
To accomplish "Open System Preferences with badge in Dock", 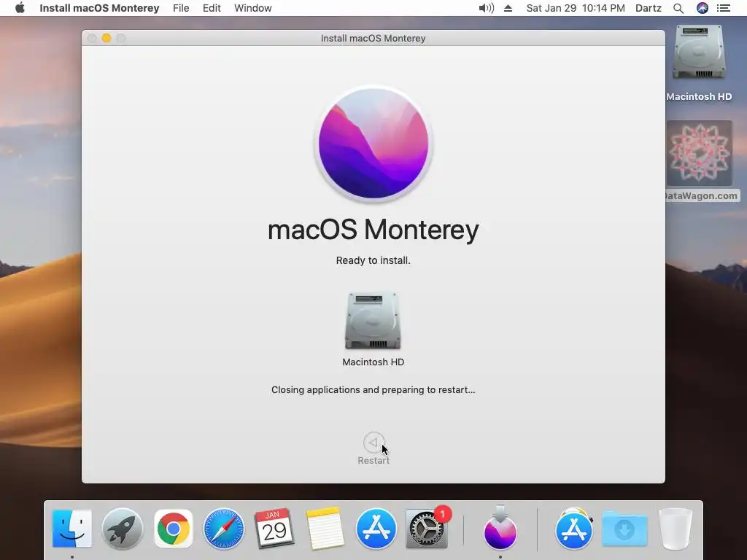I will [426, 529].
